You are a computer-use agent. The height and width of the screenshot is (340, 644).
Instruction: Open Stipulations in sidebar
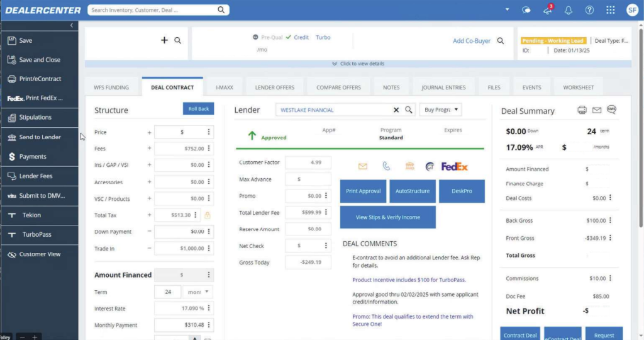(x=40, y=117)
